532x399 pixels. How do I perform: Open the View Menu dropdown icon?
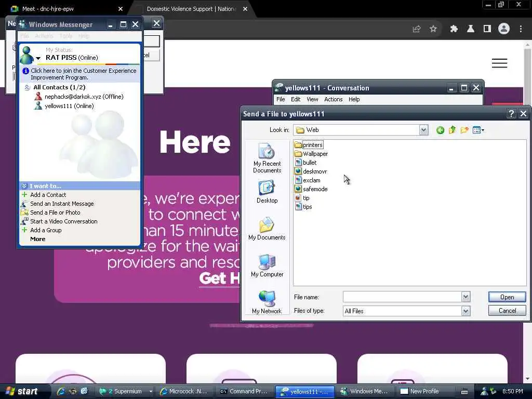click(478, 130)
